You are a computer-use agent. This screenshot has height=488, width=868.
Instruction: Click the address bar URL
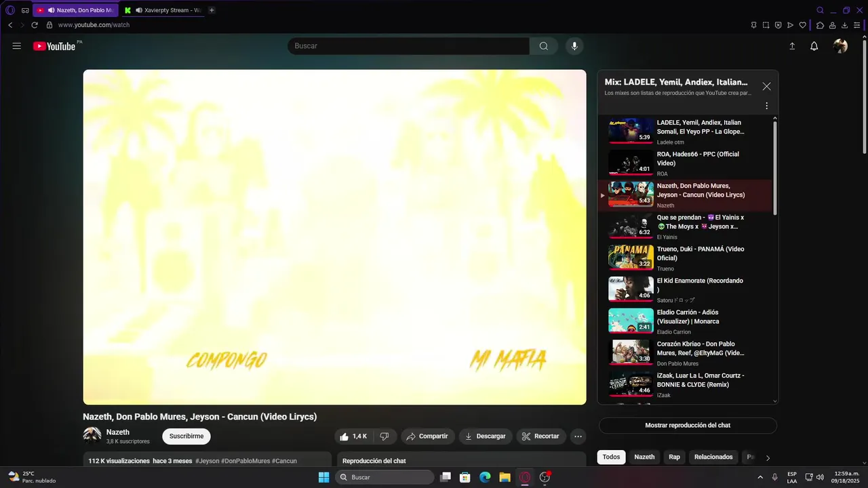[94, 25]
